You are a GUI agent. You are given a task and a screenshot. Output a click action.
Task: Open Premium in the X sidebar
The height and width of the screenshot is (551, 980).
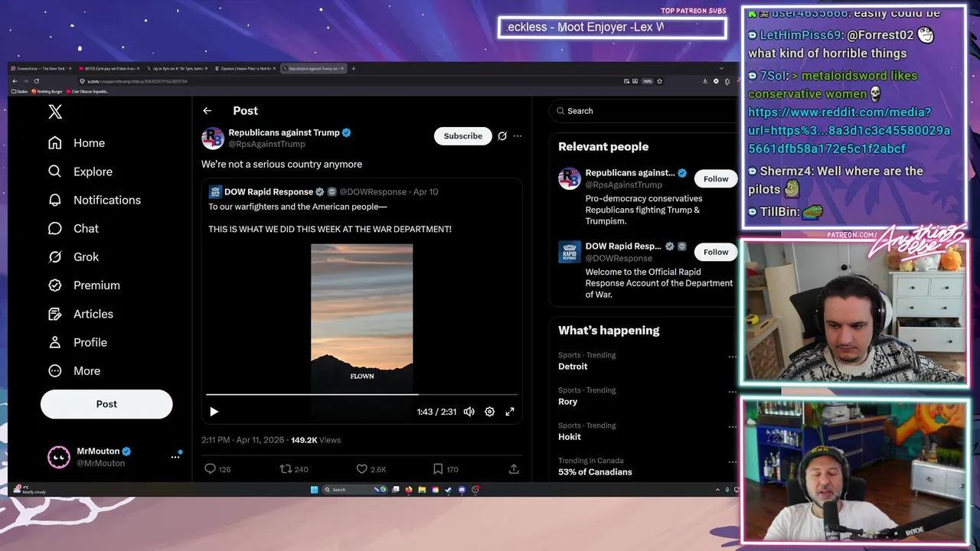83,285
